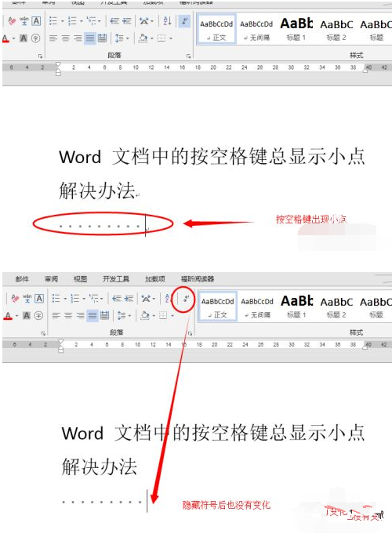Click Enclosed Characters icon in upper window
Image resolution: width=392 pixels, height=541 pixels.
coord(35,38)
